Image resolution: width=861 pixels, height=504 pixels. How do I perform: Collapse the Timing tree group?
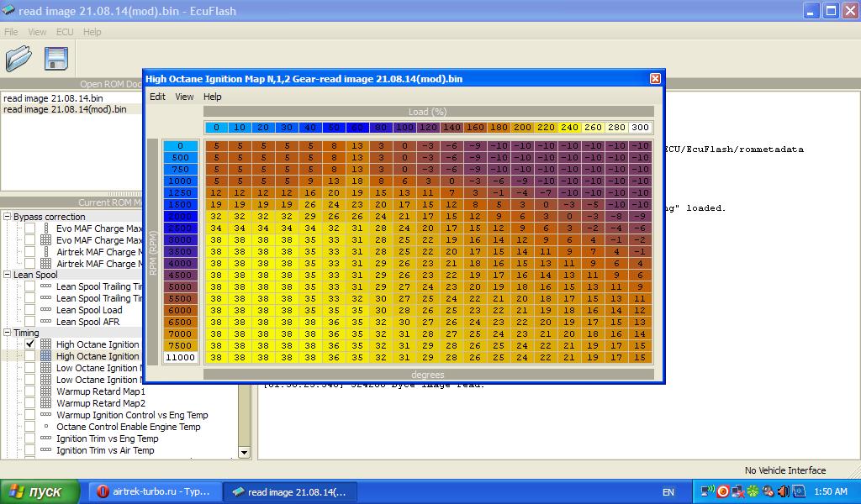[x=7, y=333]
